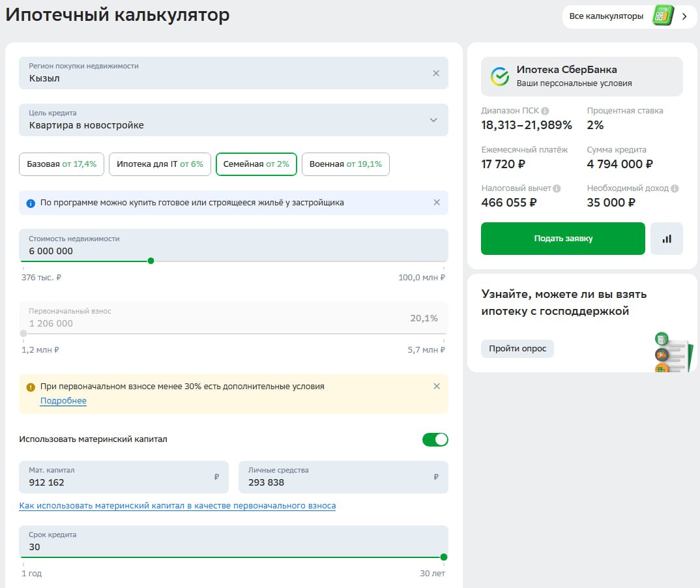Click info icon next to Налоговый вычет
Screen dimensions: 700x588
tap(557, 188)
